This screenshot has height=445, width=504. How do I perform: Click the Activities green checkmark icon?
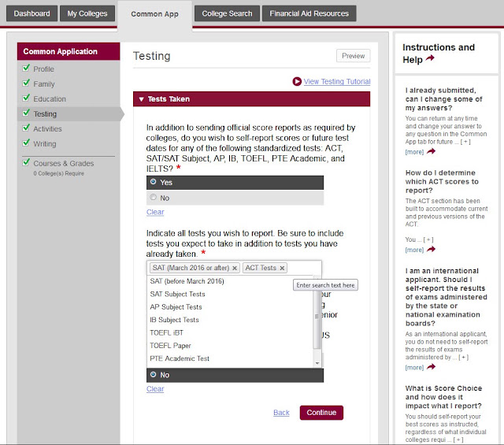pos(26,128)
